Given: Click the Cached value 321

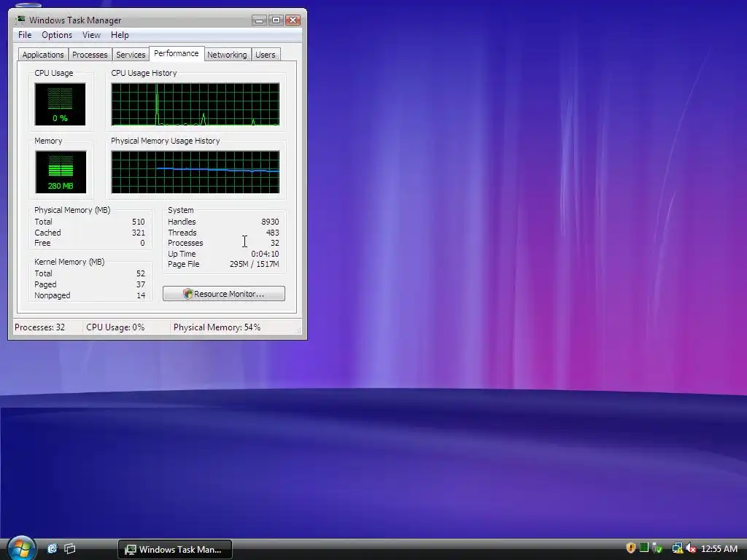Looking at the screenshot, I should (x=138, y=233).
